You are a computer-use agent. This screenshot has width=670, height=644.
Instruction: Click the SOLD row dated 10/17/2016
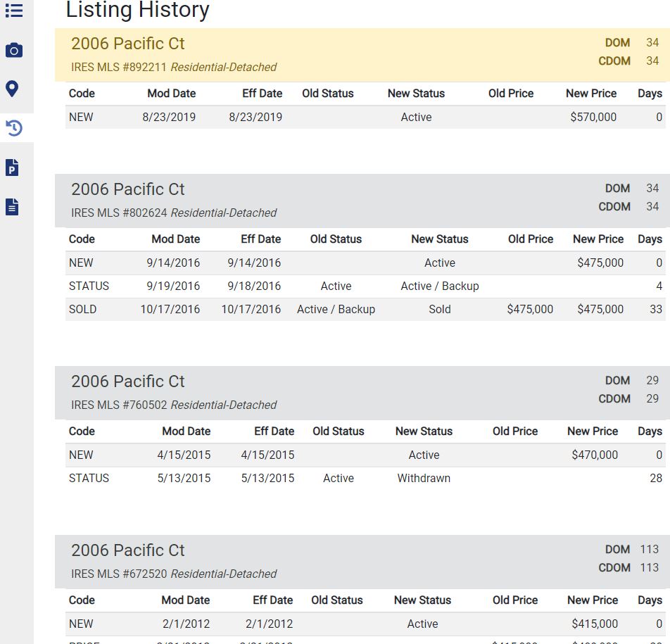point(365,309)
